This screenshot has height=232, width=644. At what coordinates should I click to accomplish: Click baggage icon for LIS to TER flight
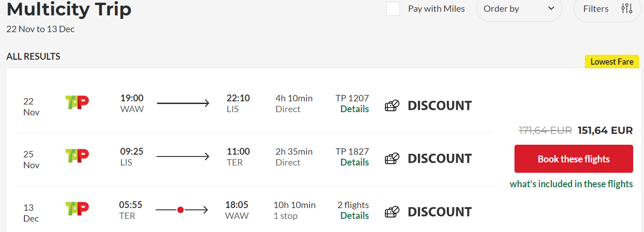coord(392,159)
